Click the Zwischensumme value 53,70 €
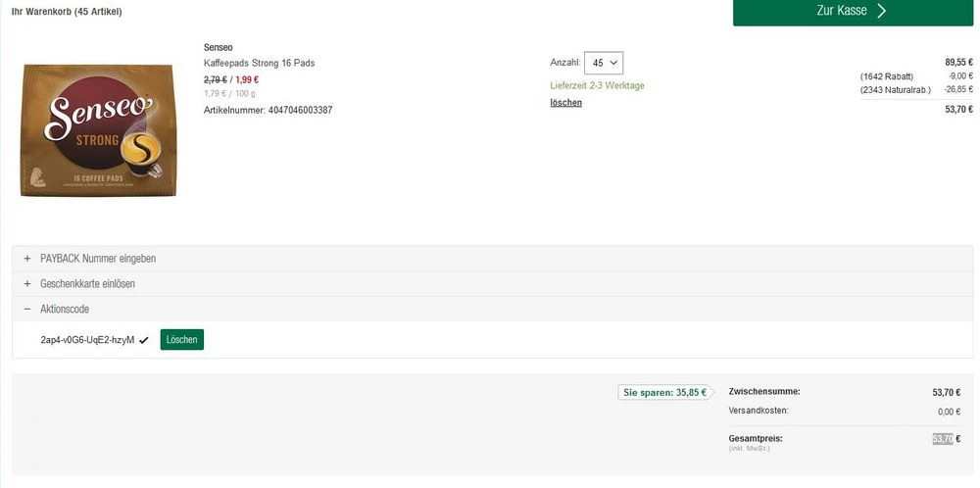The width and height of the screenshot is (980, 488). pyautogui.click(x=947, y=392)
